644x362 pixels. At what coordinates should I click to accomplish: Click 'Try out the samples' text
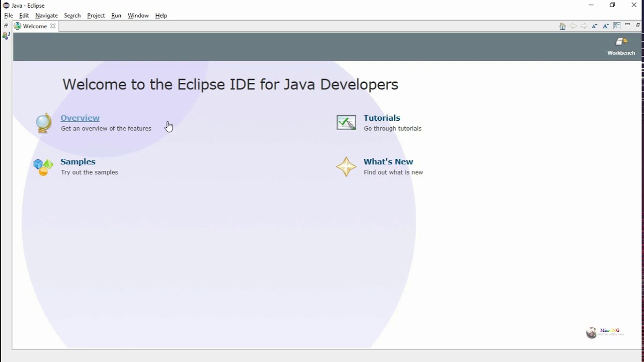(90, 172)
